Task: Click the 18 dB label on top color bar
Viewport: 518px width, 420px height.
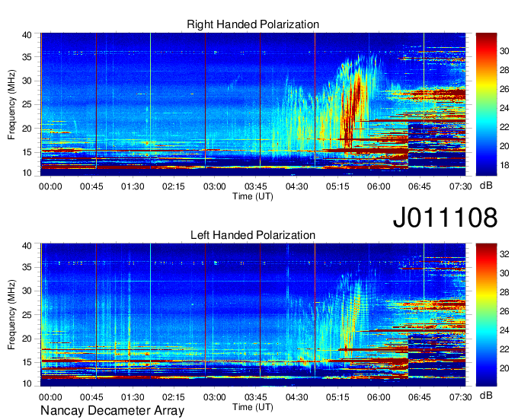Action: [x=504, y=165]
